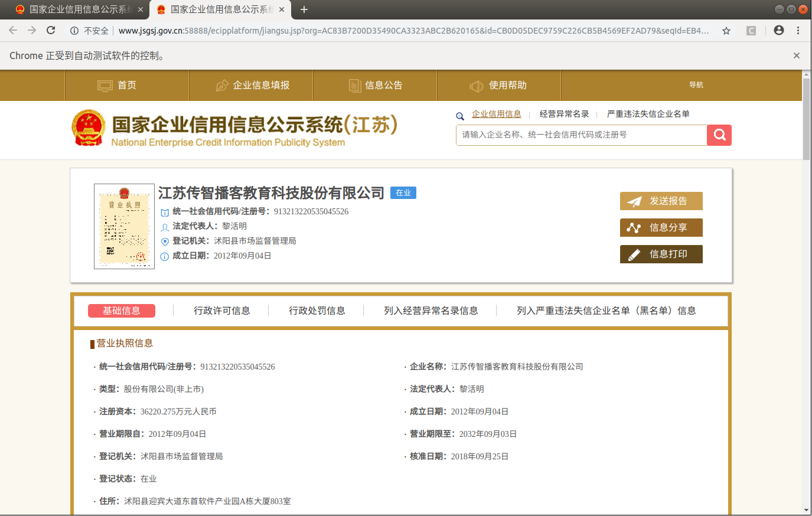Image resolution: width=812 pixels, height=516 pixels.
Task: Click the 信息打印 button
Action: pyautogui.click(x=661, y=254)
